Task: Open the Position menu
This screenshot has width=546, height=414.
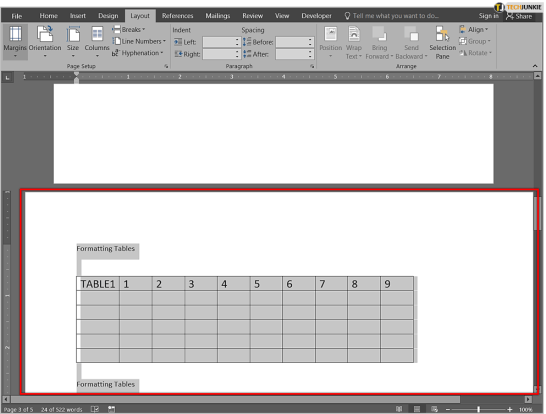Action: [x=330, y=42]
